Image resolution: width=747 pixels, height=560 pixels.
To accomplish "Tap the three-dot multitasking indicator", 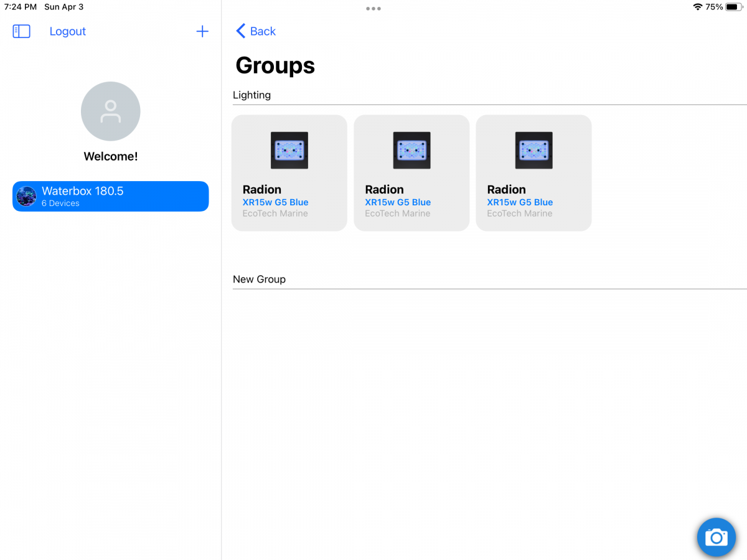I will pyautogui.click(x=374, y=9).
